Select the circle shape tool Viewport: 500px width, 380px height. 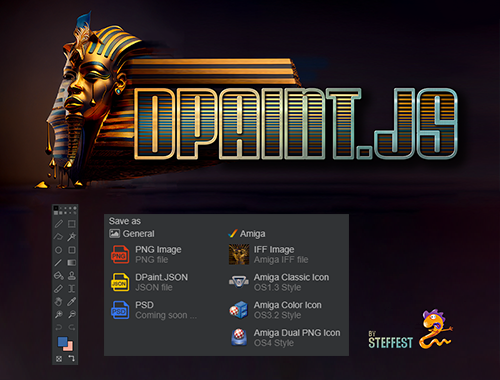point(58,250)
